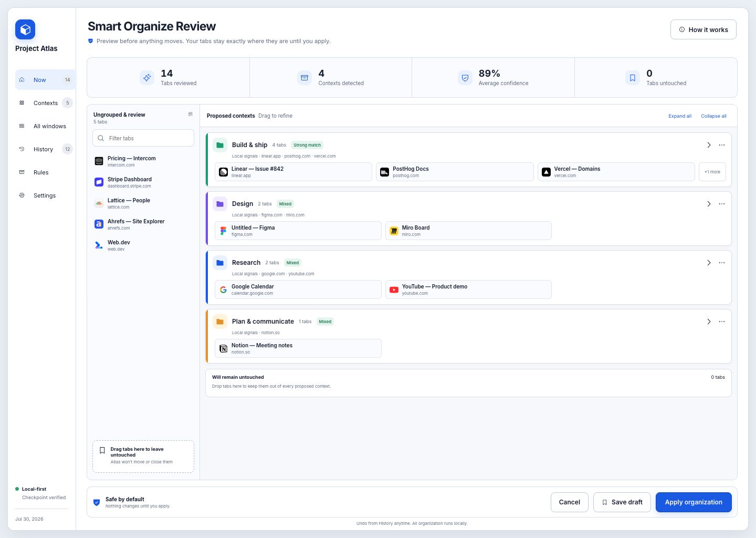Expand the Build & ship context chevron
The image size is (756, 538).
tap(709, 145)
